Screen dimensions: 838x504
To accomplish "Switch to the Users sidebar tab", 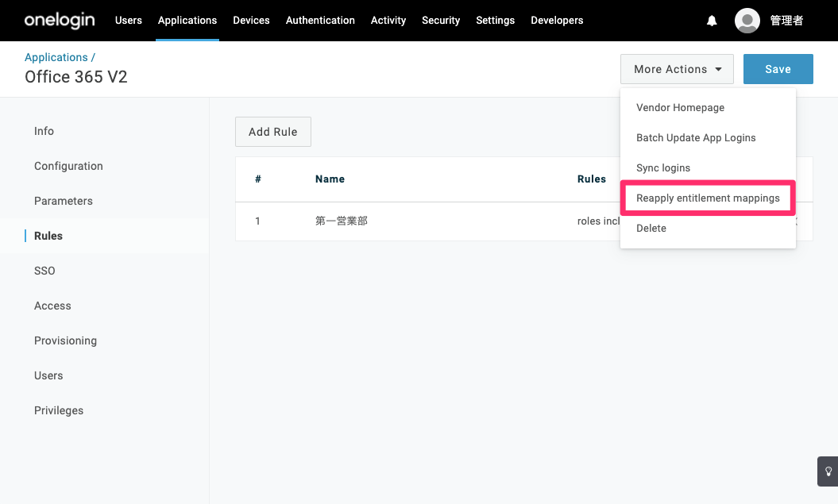I will click(48, 376).
